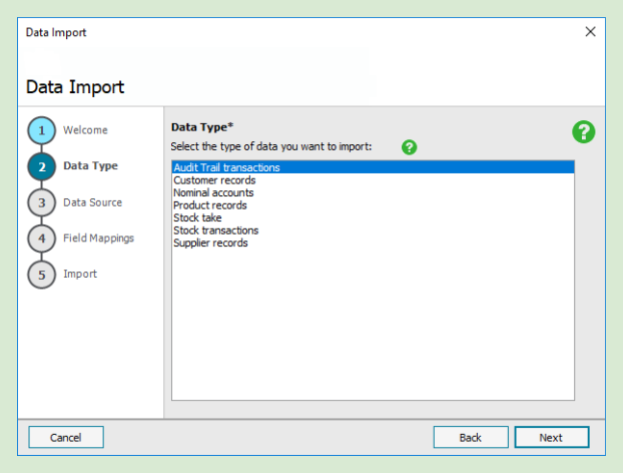The width and height of the screenshot is (623, 473).
Task: Choose Stock transactions list entry
Action: tap(216, 230)
